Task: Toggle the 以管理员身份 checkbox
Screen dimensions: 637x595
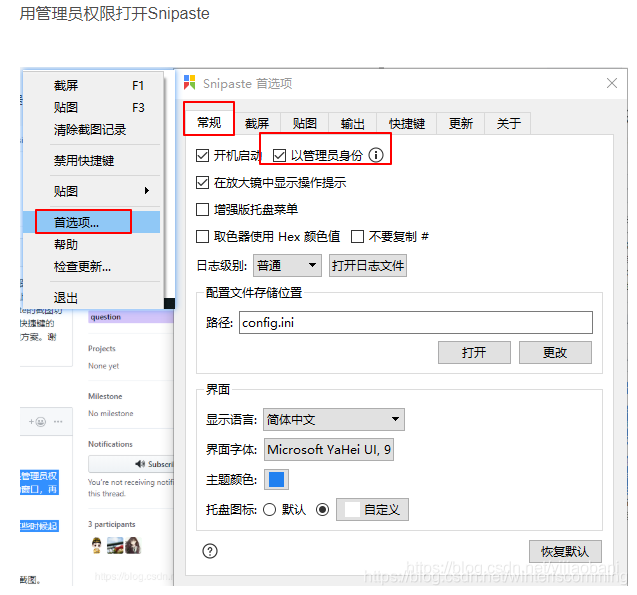Action: (x=279, y=155)
